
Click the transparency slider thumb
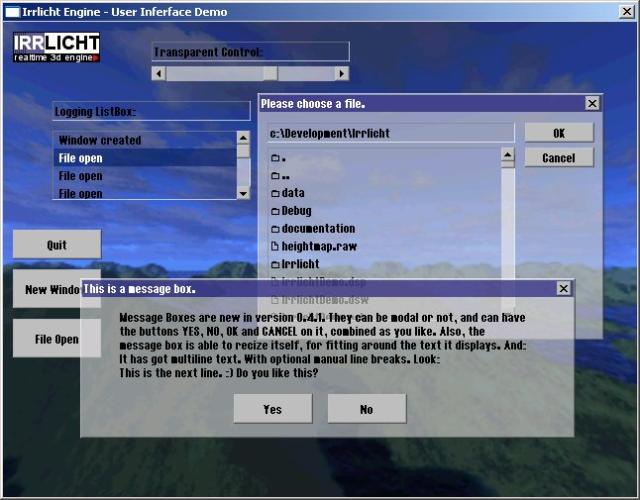270,73
